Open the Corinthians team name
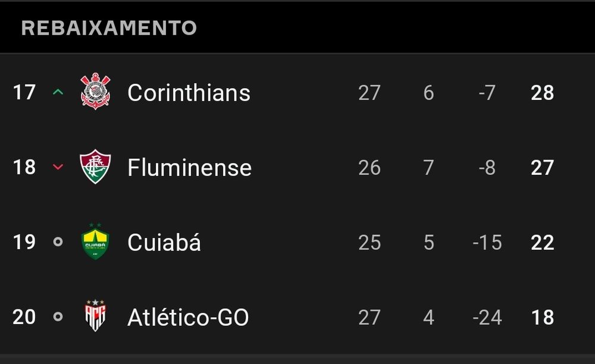Image resolution: width=595 pixels, height=364 pixels. (x=189, y=93)
